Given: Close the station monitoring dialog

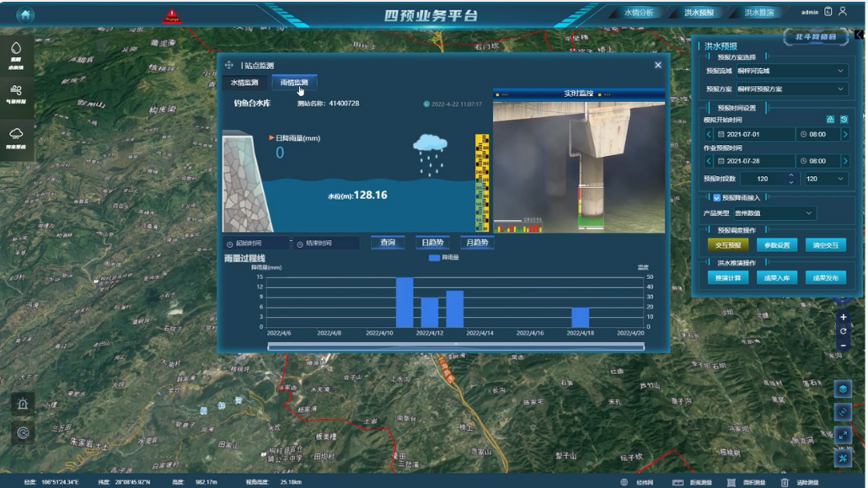Looking at the screenshot, I should (x=658, y=65).
